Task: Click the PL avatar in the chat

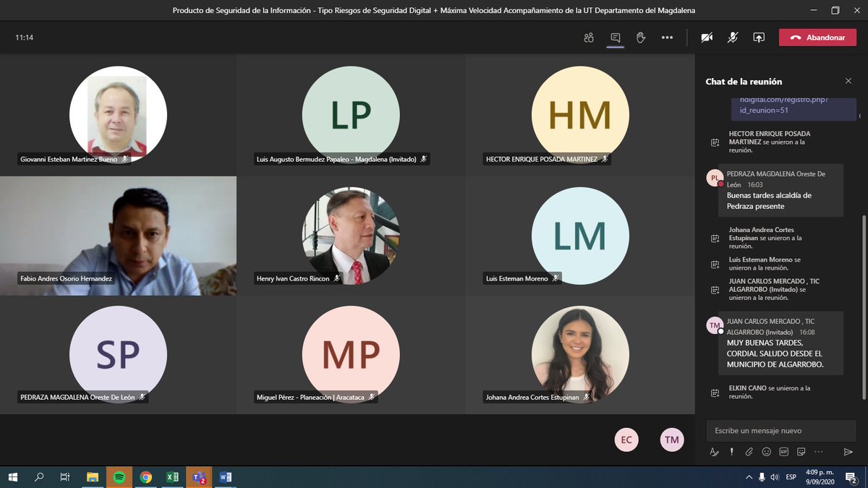Action: pos(715,179)
